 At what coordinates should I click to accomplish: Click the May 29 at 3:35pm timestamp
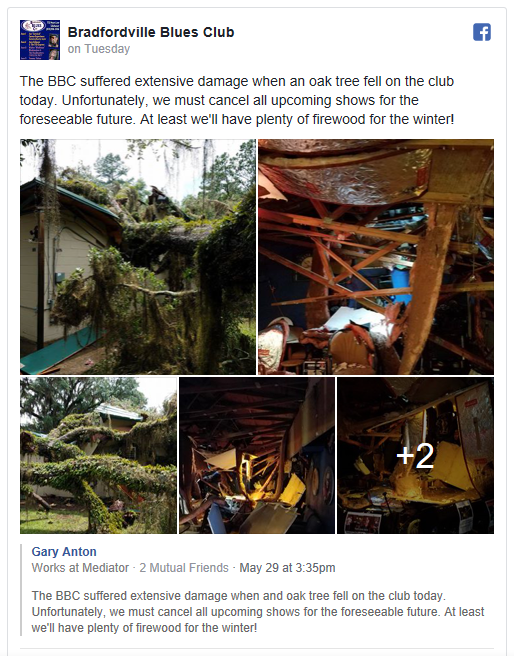click(287, 568)
